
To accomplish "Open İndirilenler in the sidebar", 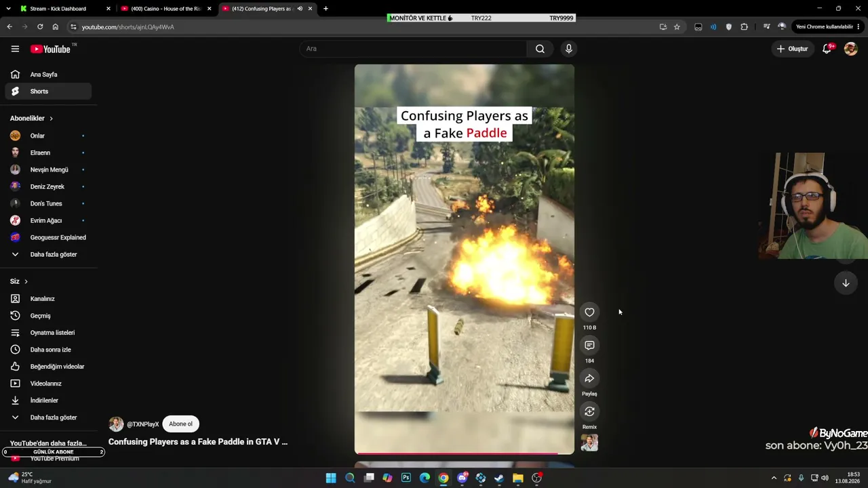I will (x=47, y=401).
